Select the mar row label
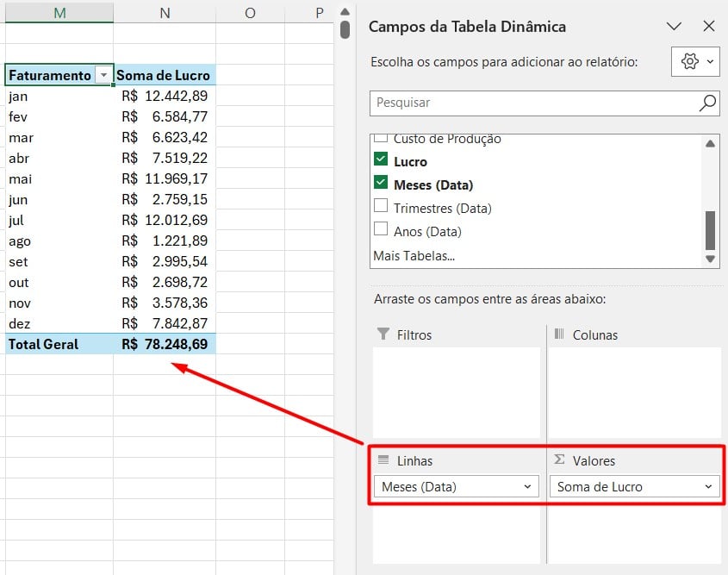Viewport: 728px width, 575px height. pyautogui.click(x=59, y=137)
